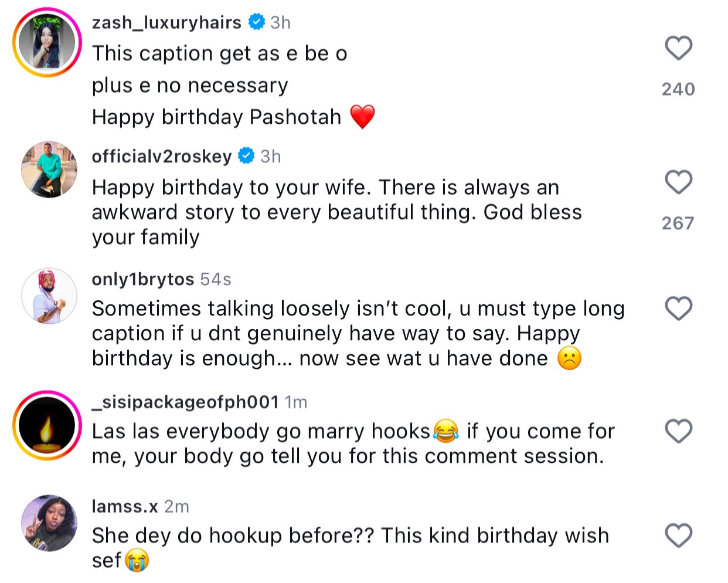Like lamss.x's comment with heart icon
Screen dimensions: 728x583
(x=679, y=535)
